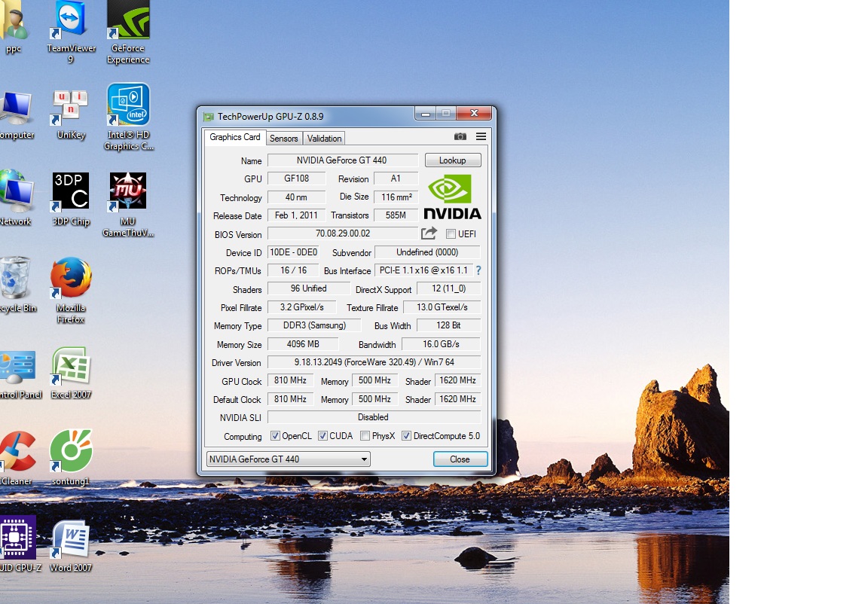Open the Network desktop icon

coord(17,198)
